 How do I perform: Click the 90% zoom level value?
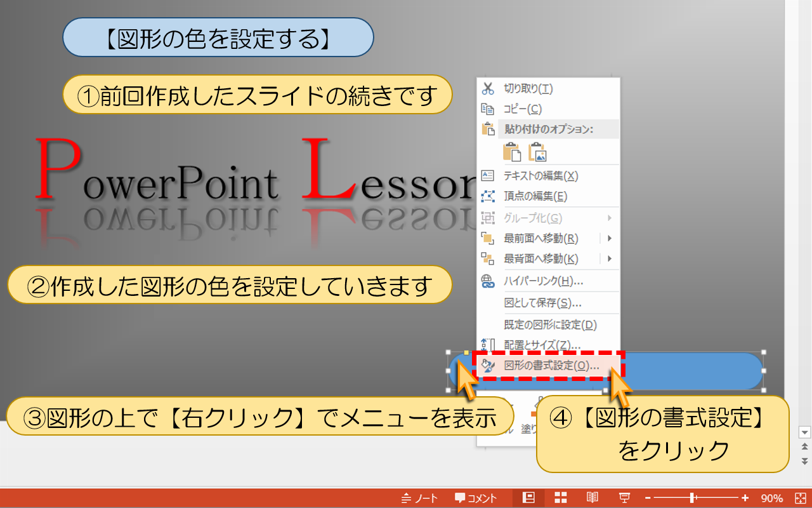(771, 498)
